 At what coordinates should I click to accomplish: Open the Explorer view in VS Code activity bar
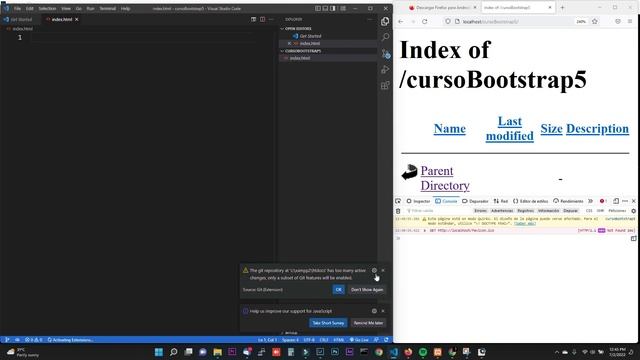(x=385, y=21)
